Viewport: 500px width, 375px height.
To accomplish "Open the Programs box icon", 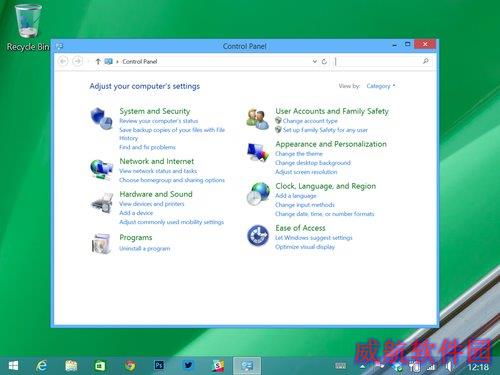I will [x=101, y=244].
